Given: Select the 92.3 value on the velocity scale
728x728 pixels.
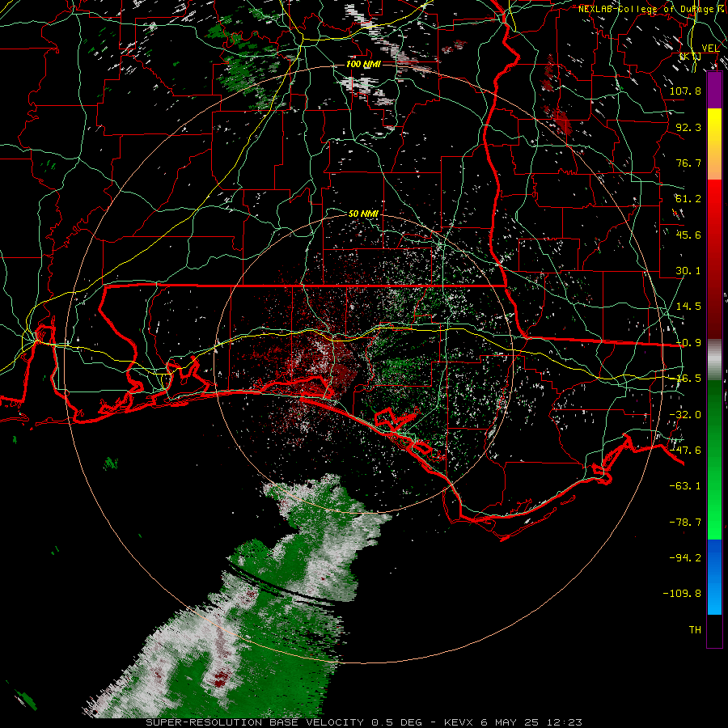Looking at the screenshot, I should coord(688,127).
